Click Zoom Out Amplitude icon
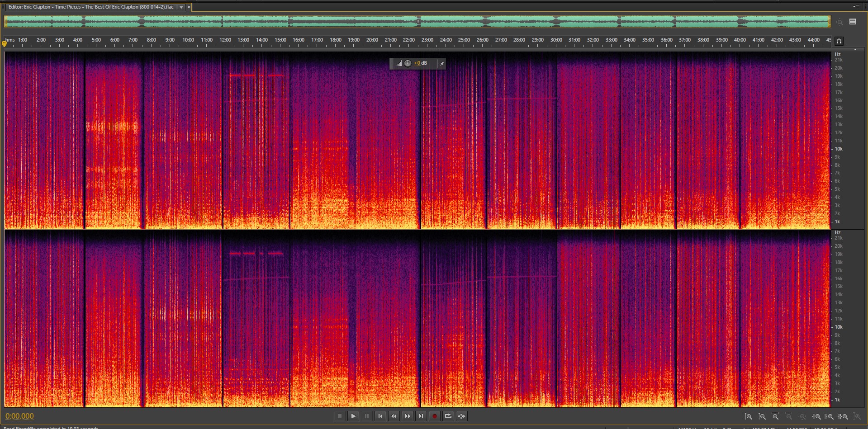Viewport: 868px width, 429px height. click(x=762, y=416)
